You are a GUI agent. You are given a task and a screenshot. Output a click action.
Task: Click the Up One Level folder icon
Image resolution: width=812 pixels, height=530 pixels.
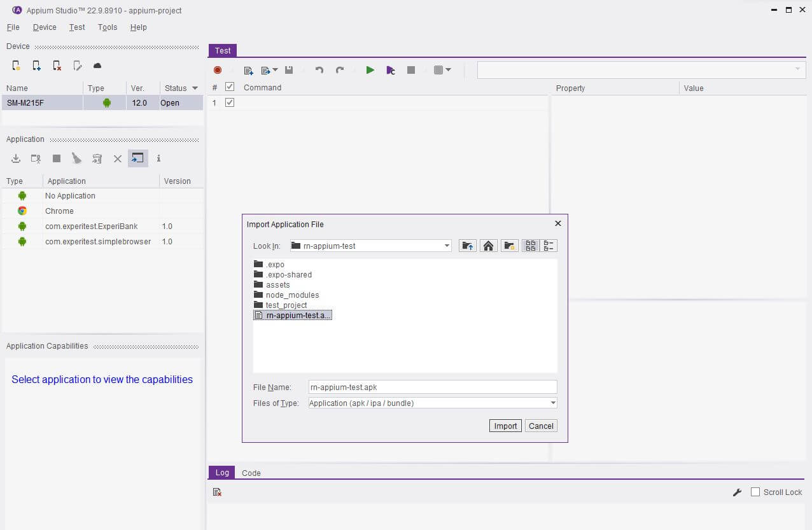click(x=468, y=246)
